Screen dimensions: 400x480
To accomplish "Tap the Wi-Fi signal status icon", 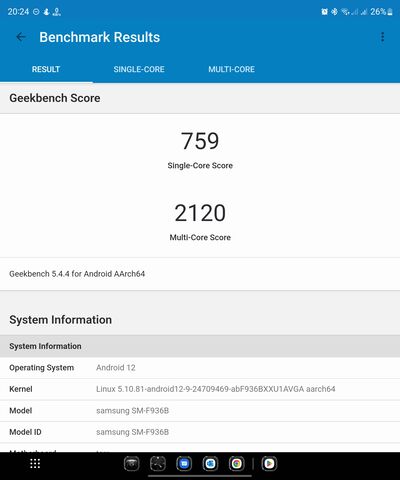I will (345, 12).
